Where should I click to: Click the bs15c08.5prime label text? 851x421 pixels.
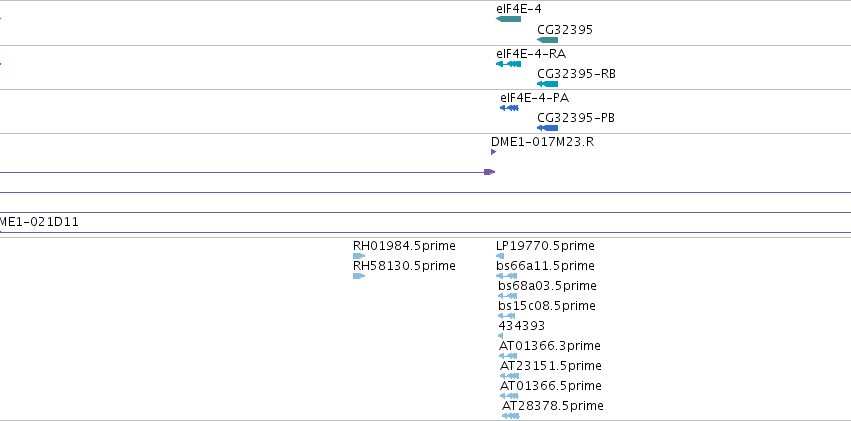[x=547, y=306]
